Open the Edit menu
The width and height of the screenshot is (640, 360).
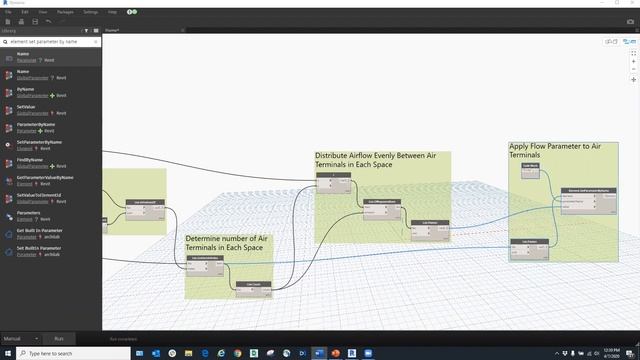click(x=25, y=12)
